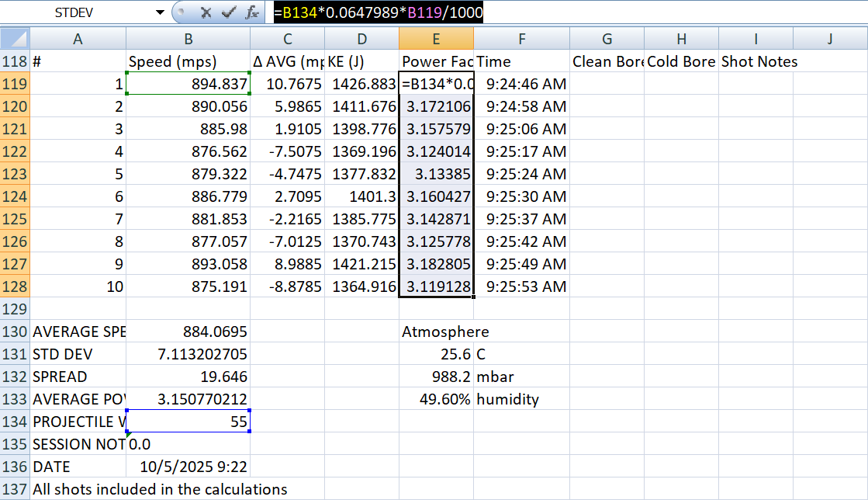The height and width of the screenshot is (500, 868).
Task: Cancel the formula edit with the X icon
Action: pos(206,12)
